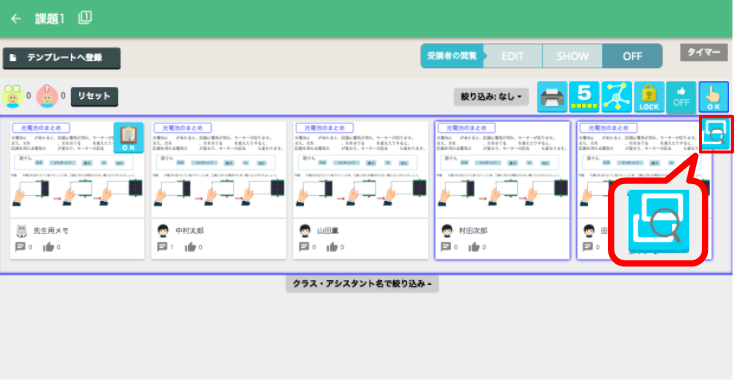Click the number 5 column-count icon
Viewport: 737px width, 381px height.
[584, 97]
